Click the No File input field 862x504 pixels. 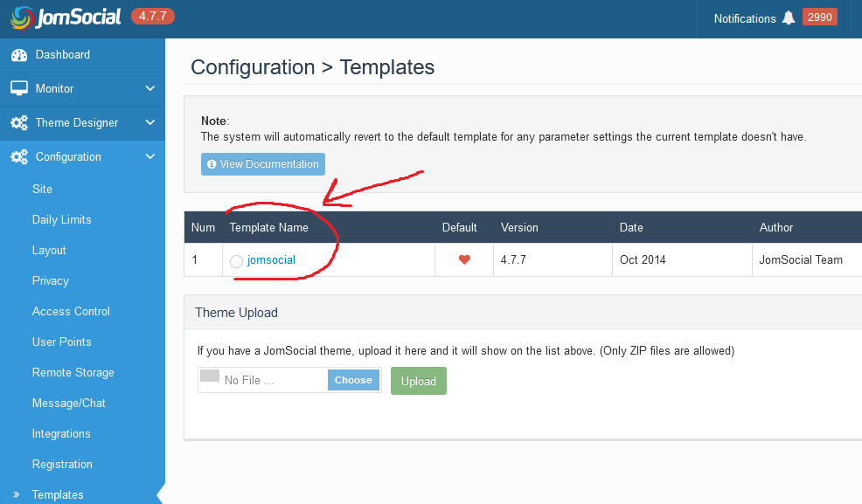tap(262, 380)
